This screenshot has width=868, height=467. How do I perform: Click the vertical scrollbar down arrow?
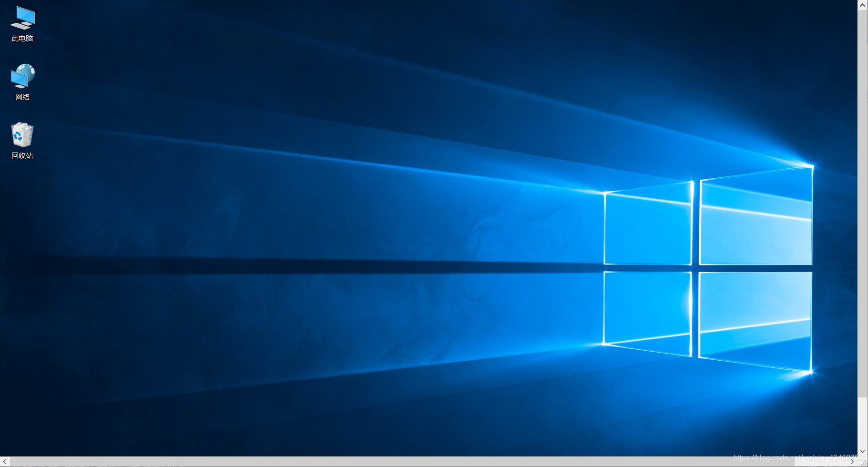[863, 451]
